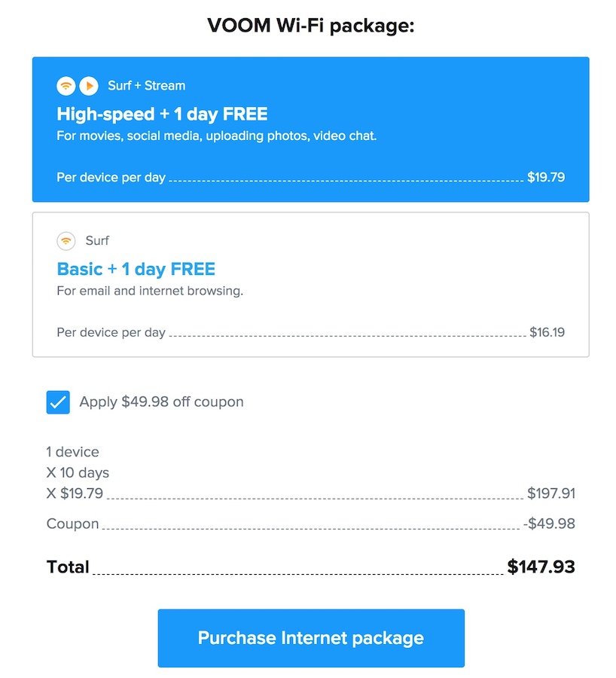Click the -$49.98 coupon discount amount
The image size is (616, 678).
[549, 524]
